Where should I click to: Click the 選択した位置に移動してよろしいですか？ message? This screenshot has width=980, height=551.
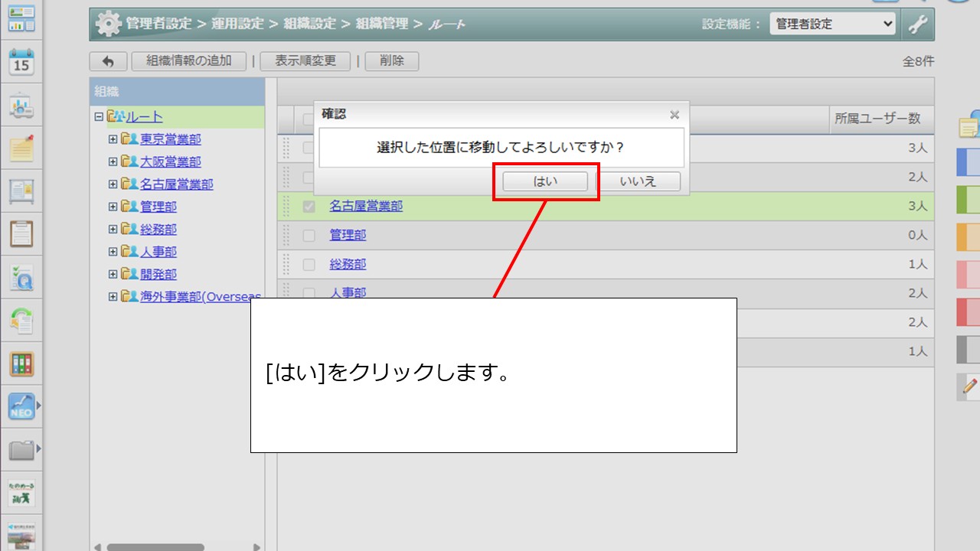click(x=501, y=147)
